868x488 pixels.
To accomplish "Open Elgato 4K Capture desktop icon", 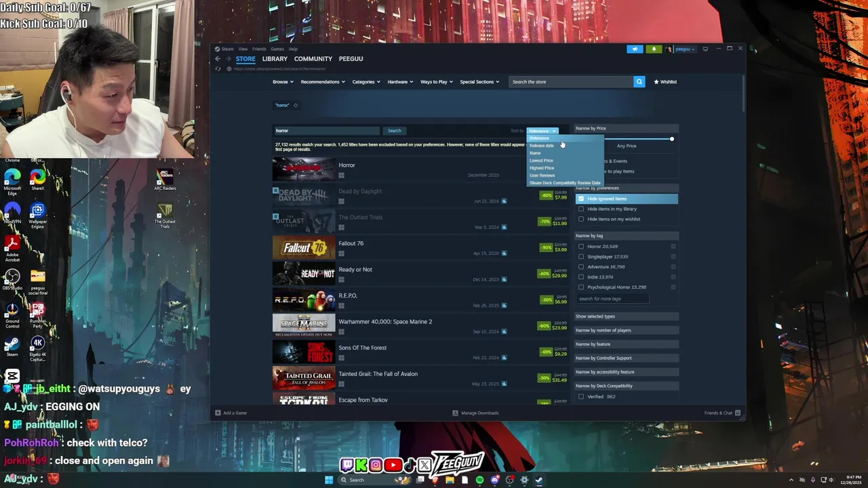I will click(x=37, y=348).
